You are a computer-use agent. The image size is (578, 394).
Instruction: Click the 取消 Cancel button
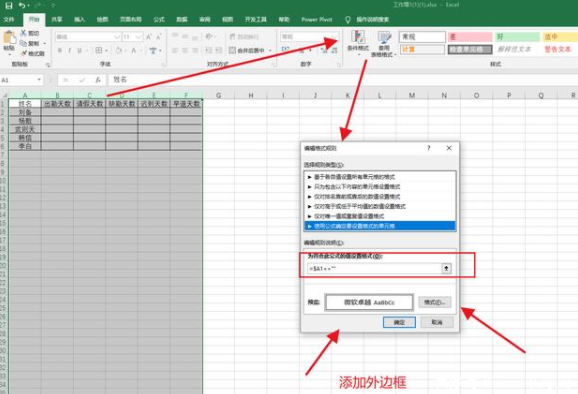(437, 322)
